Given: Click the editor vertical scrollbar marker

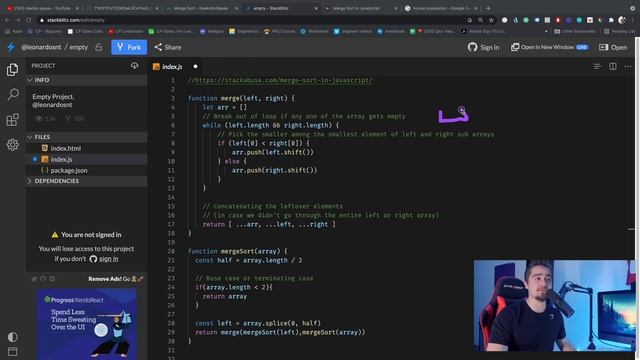Looking at the screenshot, I should (631, 229).
